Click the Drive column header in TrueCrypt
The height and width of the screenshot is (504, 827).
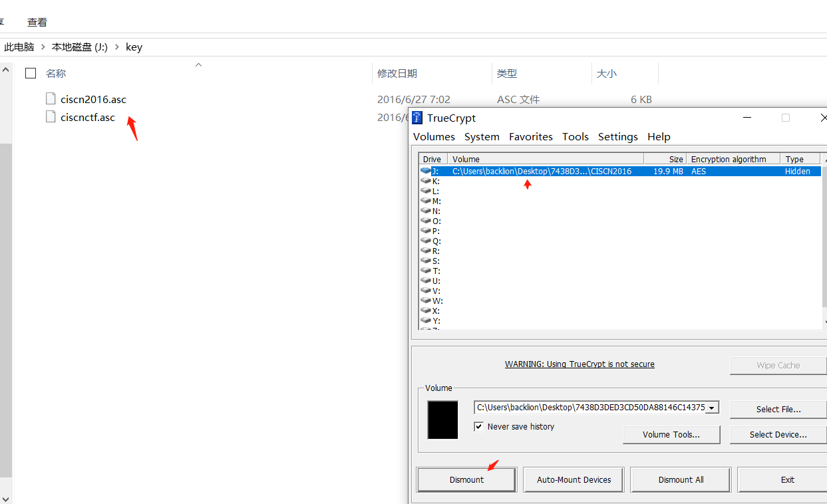433,159
